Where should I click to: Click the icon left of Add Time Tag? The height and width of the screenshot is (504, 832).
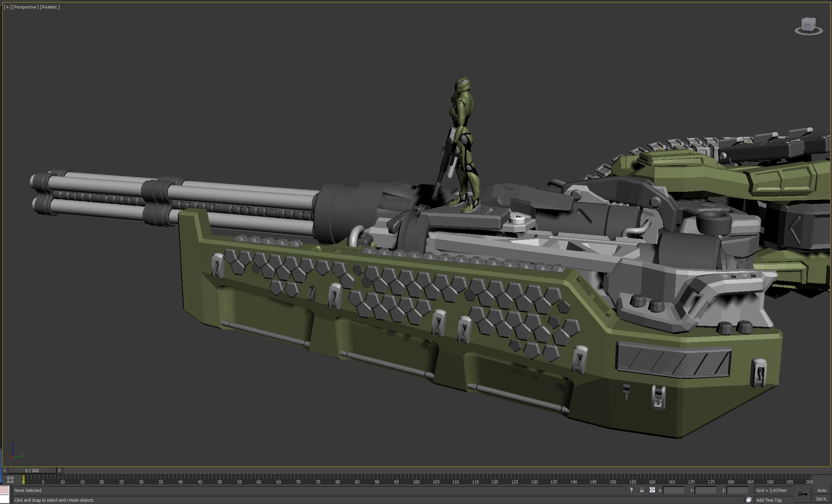[x=749, y=500]
